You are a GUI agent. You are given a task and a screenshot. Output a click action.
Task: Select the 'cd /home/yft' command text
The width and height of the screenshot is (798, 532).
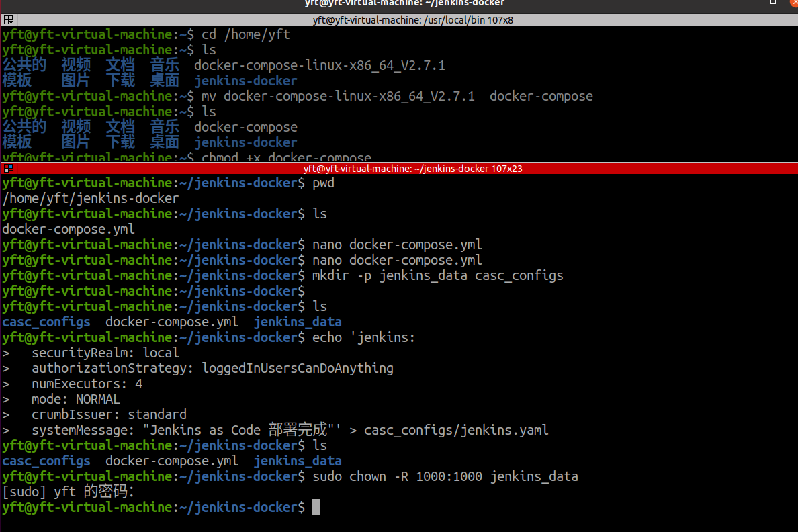coord(246,34)
